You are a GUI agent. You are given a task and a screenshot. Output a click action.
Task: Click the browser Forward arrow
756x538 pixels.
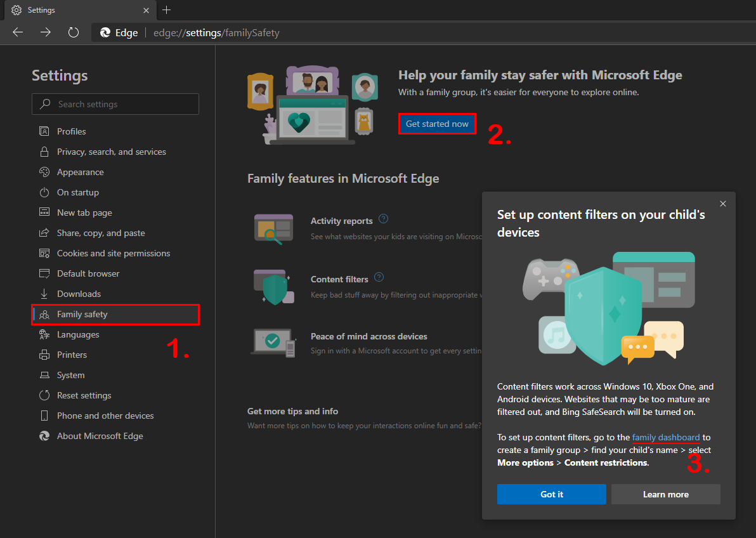pyautogui.click(x=45, y=32)
